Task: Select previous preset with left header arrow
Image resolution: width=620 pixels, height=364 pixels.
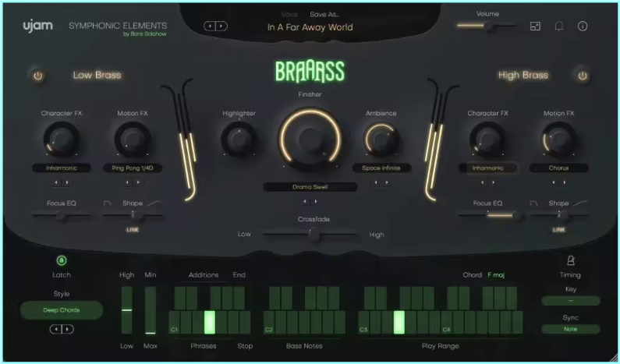Action: pos(210,26)
